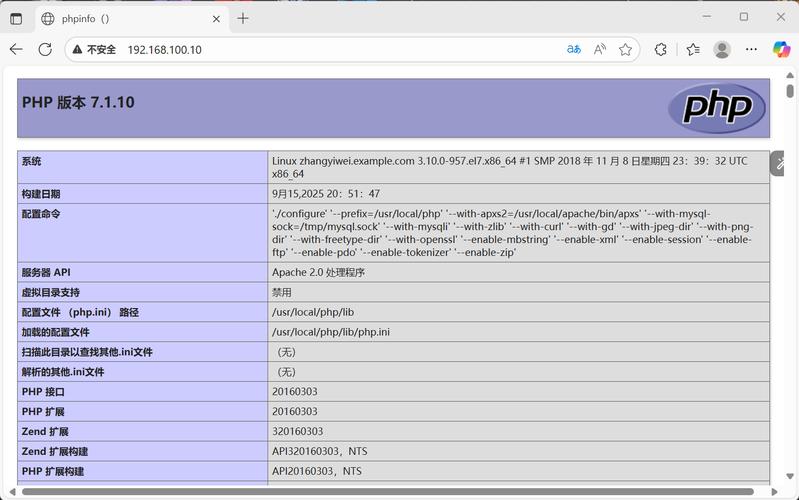This screenshot has width=799, height=500.
Task: Click the Not secure warning badge
Action: (94, 49)
